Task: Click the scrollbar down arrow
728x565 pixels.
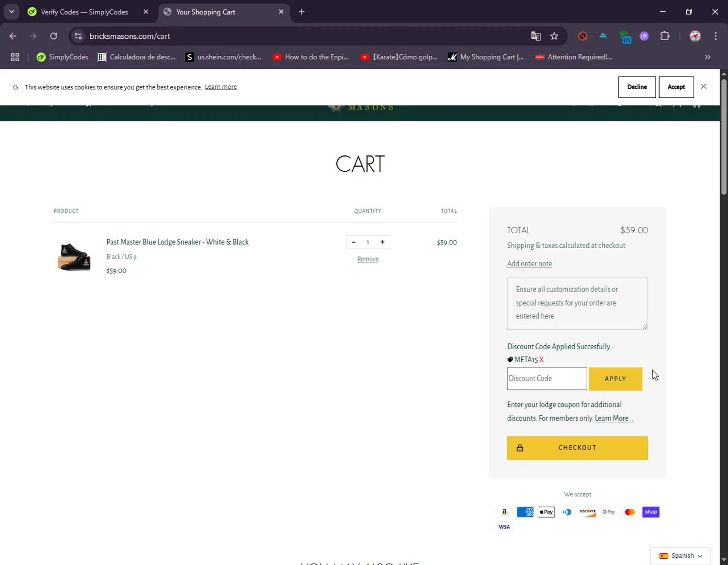Action: (x=724, y=560)
